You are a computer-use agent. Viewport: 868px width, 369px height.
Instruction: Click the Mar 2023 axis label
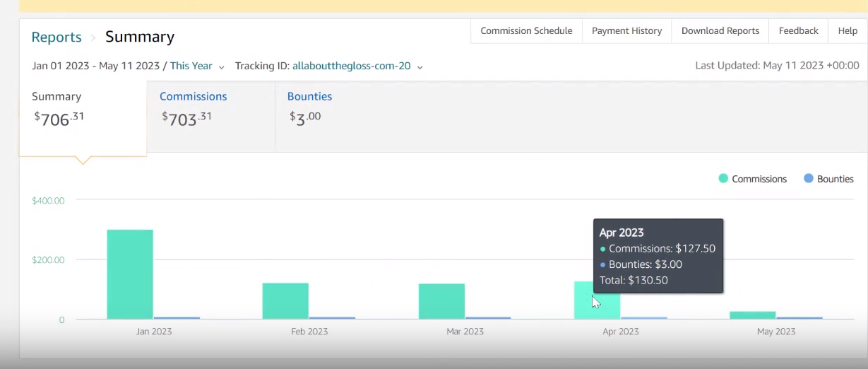[x=465, y=332]
